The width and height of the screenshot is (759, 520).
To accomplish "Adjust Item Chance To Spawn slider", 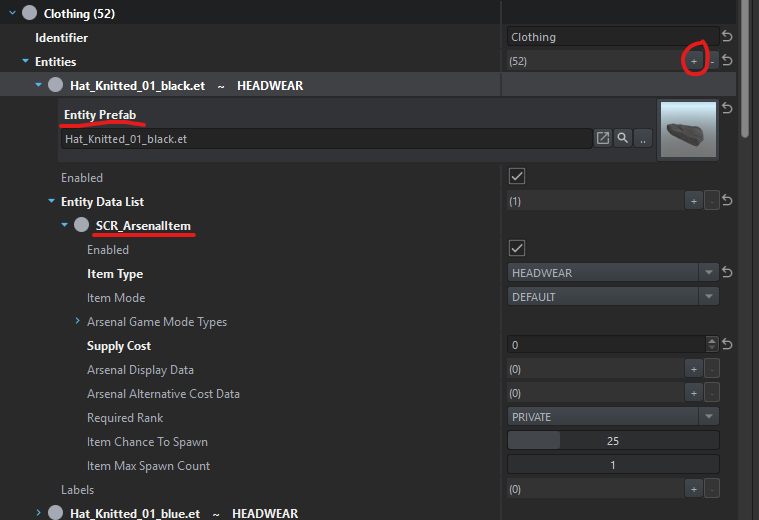I will tap(613, 441).
